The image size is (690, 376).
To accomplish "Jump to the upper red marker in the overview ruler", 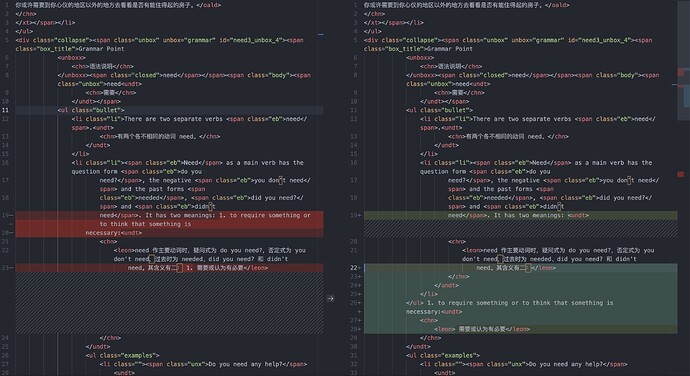I will tap(681, 72).
